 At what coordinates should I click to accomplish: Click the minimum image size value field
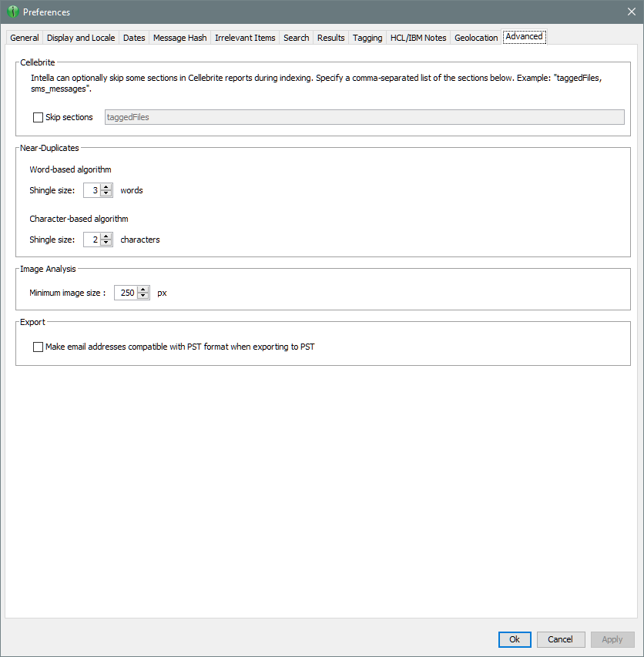point(126,293)
